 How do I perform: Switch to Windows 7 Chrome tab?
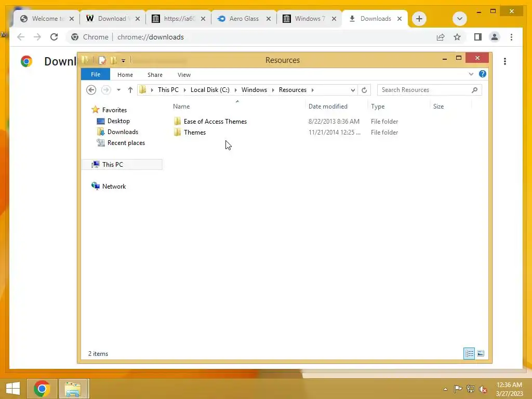[x=310, y=19]
